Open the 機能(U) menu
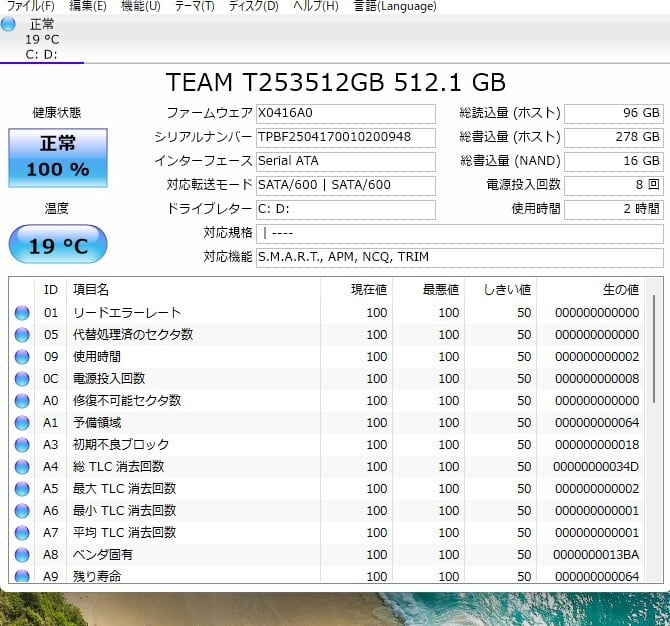The width and height of the screenshot is (670, 626). point(140,6)
